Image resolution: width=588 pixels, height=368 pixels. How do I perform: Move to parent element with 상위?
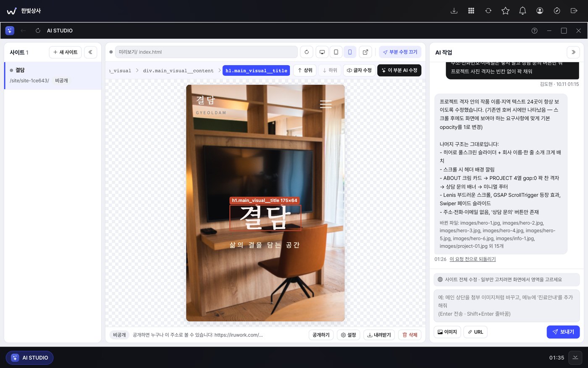305,70
